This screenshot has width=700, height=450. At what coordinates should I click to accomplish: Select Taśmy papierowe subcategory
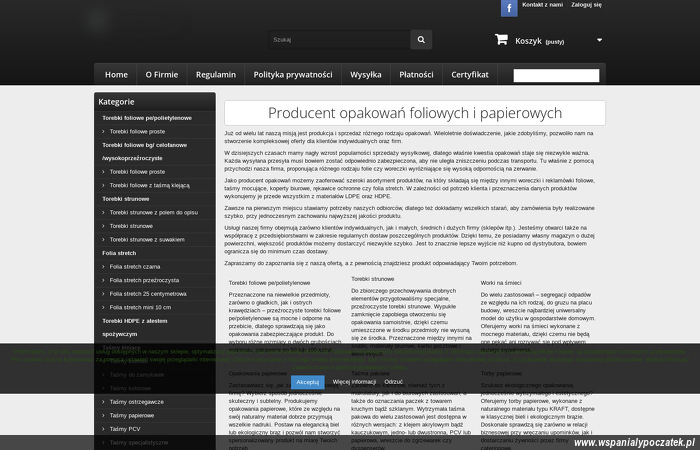(x=132, y=416)
